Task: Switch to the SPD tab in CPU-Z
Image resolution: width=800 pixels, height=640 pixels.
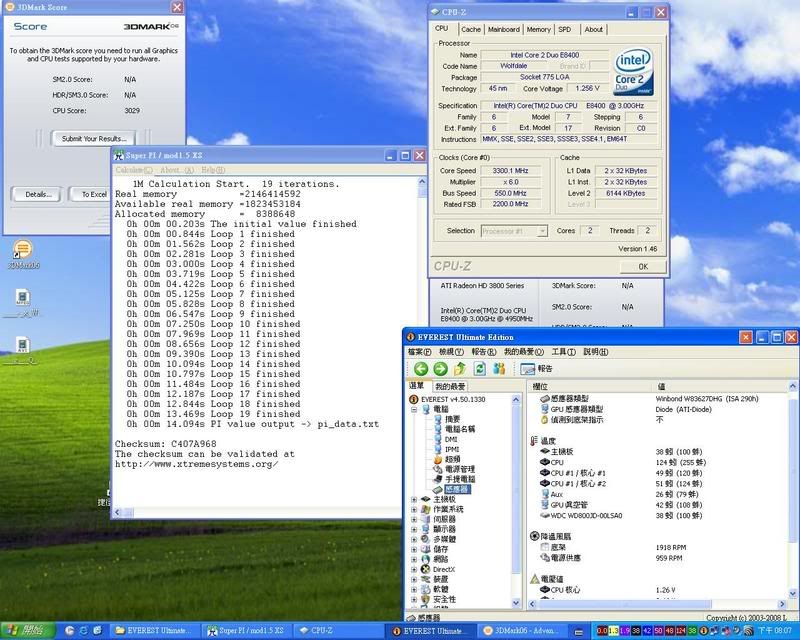Action: [x=565, y=30]
